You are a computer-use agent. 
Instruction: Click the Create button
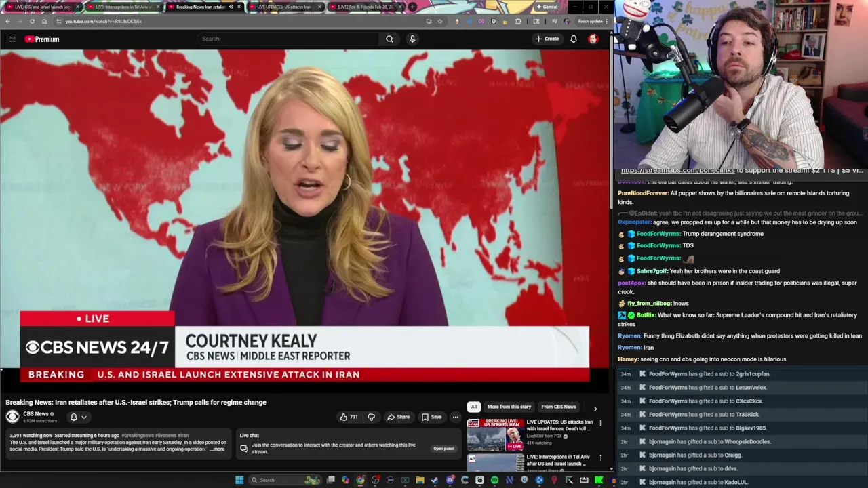pos(547,39)
